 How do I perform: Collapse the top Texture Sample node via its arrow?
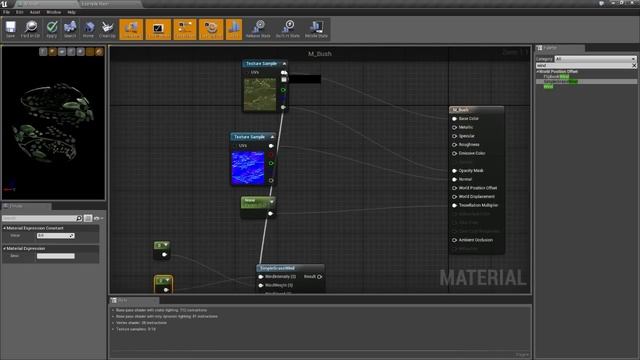pos(284,64)
